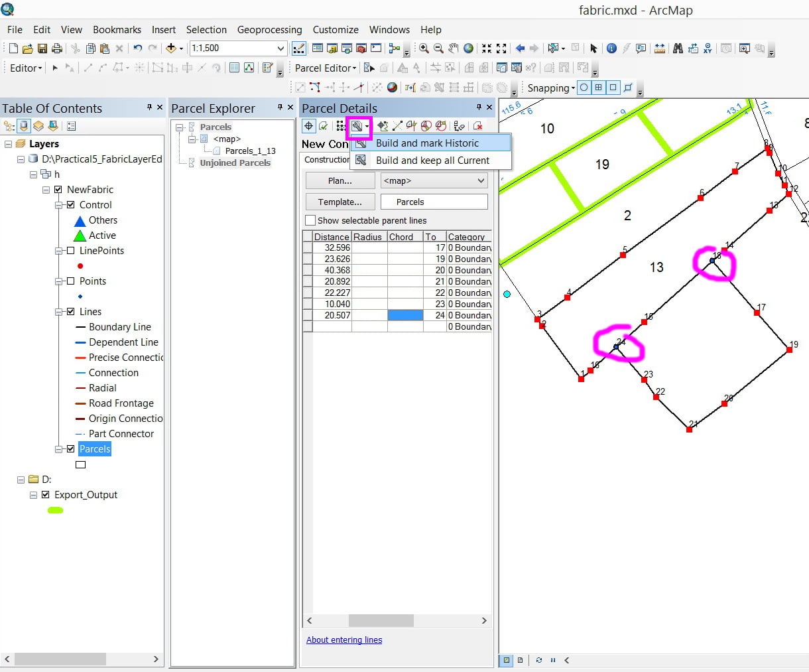Open the Editor Toolbar icon
This screenshot has height=672, width=809.
pyautogui.click(x=299, y=48)
